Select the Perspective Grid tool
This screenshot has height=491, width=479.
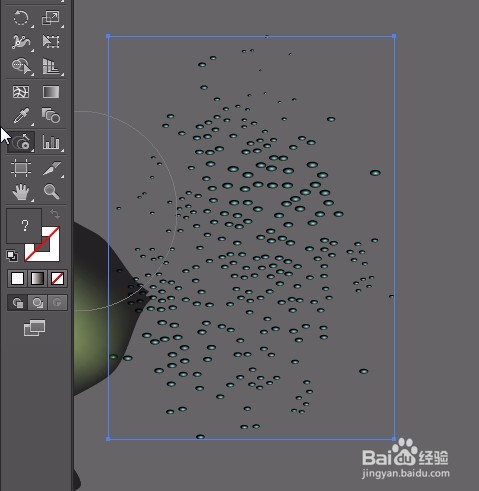51,66
